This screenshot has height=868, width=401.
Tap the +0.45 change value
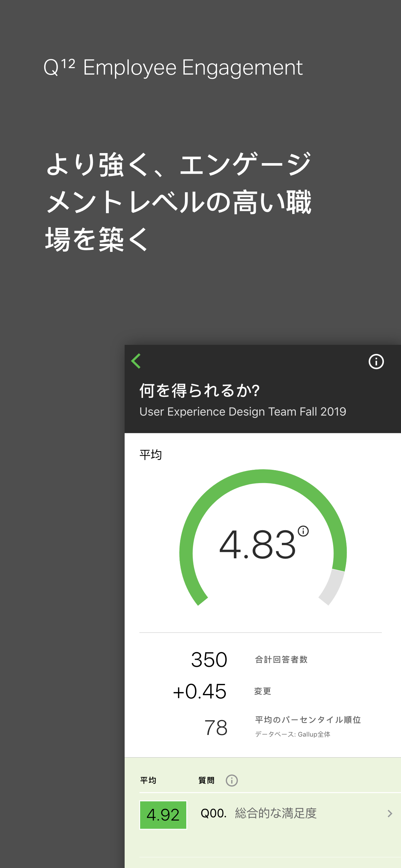[x=200, y=691]
